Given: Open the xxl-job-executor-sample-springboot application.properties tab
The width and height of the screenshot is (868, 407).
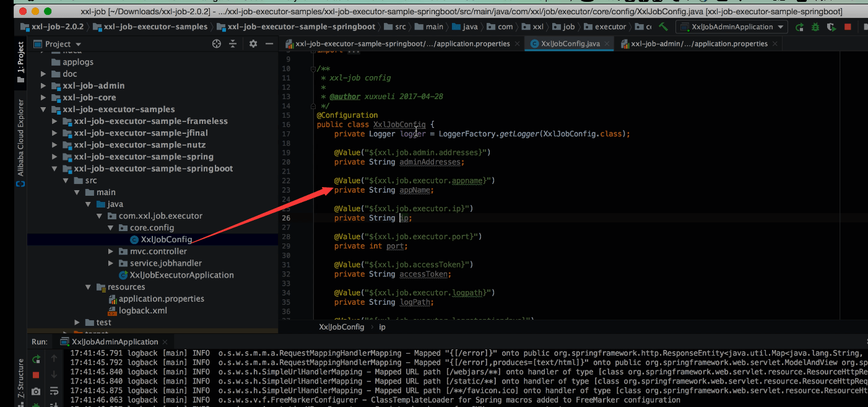Looking at the screenshot, I should click(402, 44).
